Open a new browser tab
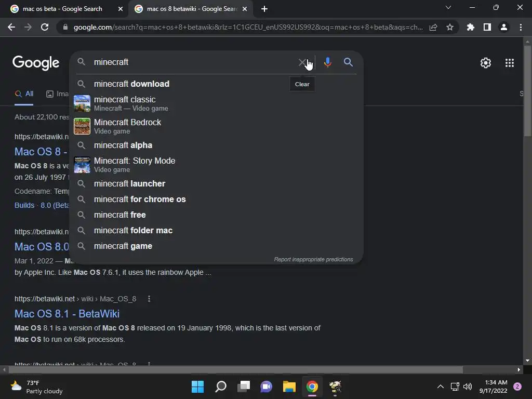Viewport: 532px width, 399px height. tap(264, 9)
